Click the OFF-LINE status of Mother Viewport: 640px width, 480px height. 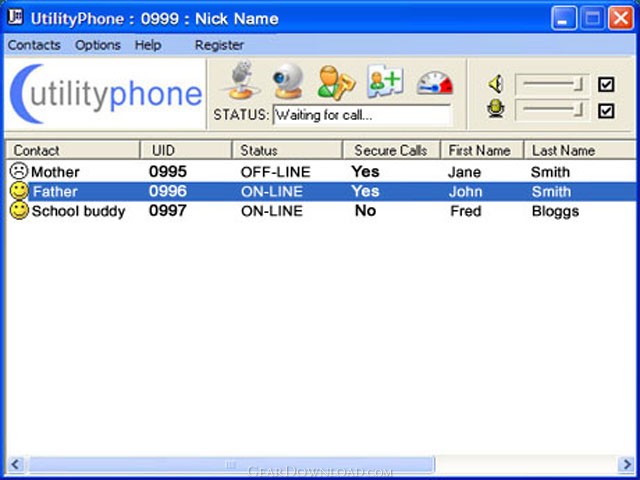tap(276, 172)
